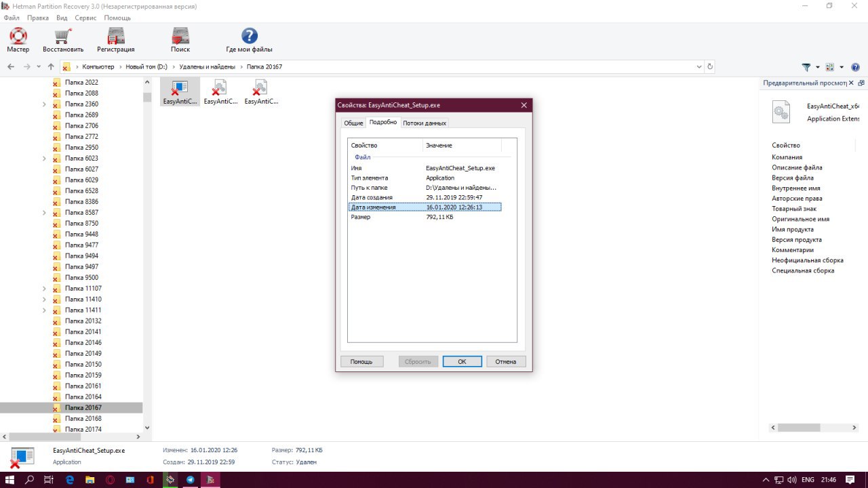Expand Папка 11411 tree node
This screenshot has height=488, width=868.
[44, 310]
